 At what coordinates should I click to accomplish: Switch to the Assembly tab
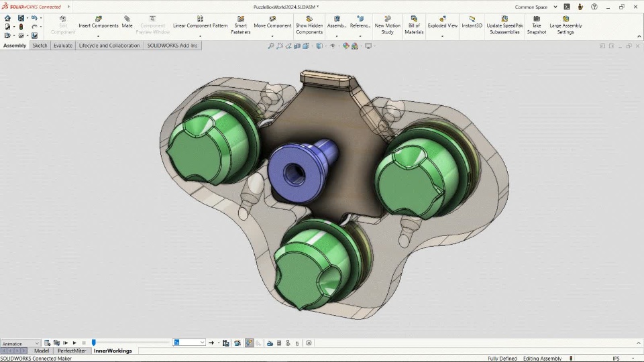[15, 46]
